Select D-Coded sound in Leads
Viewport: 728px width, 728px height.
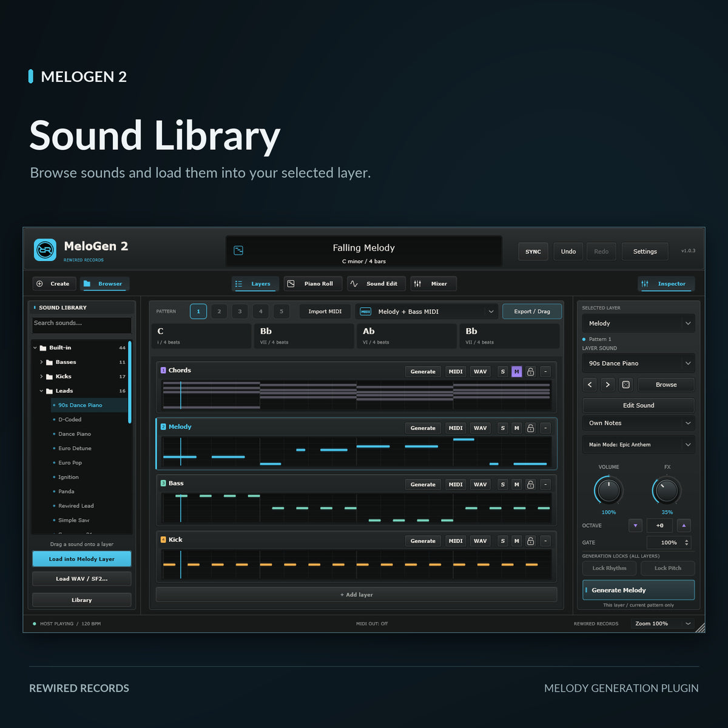(90, 420)
